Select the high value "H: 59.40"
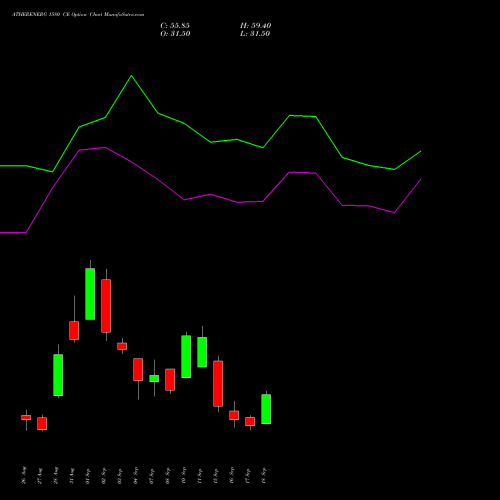The image size is (500, 500). tap(255, 26)
